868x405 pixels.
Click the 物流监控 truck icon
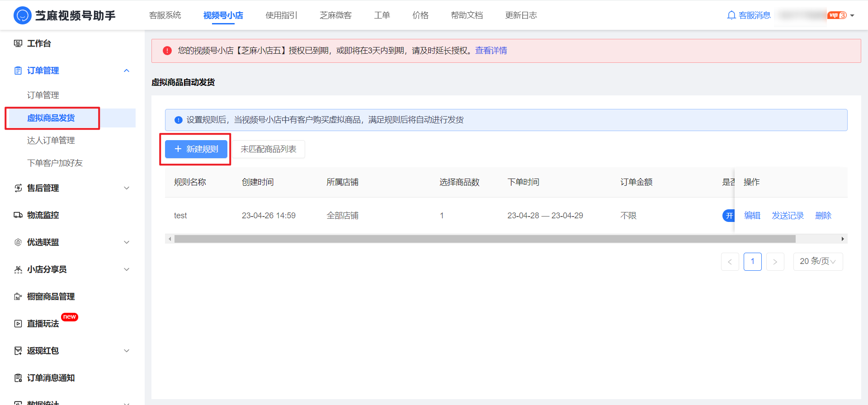pyautogui.click(x=18, y=215)
